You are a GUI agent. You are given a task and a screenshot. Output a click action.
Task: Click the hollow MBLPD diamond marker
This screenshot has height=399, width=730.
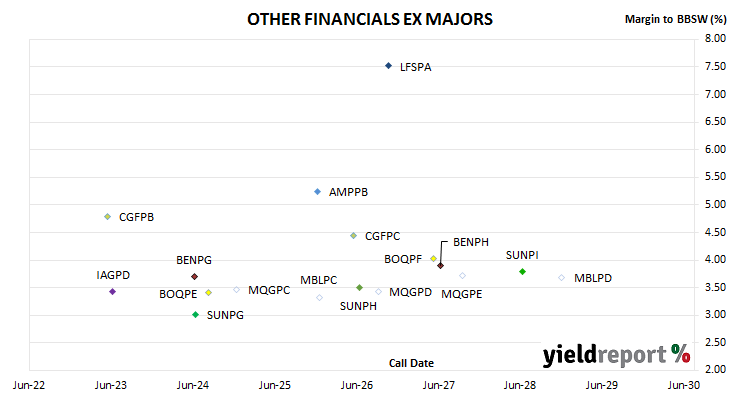(x=561, y=277)
